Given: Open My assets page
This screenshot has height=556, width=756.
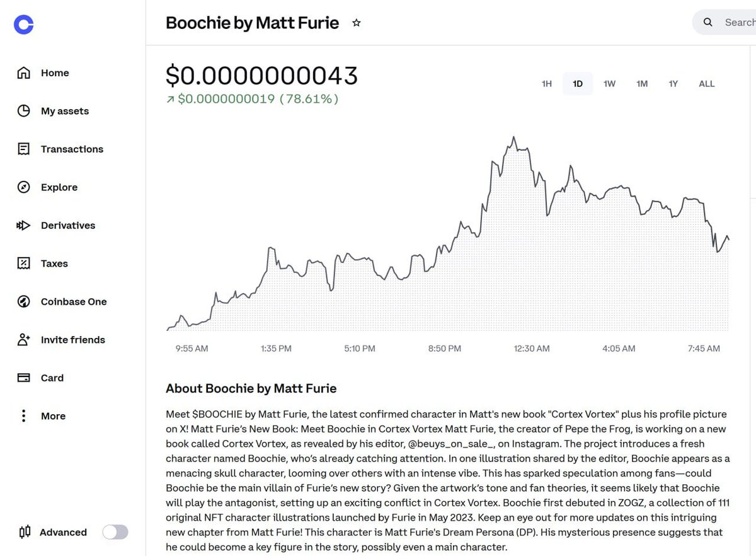Looking at the screenshot, I should coord(65,111).
